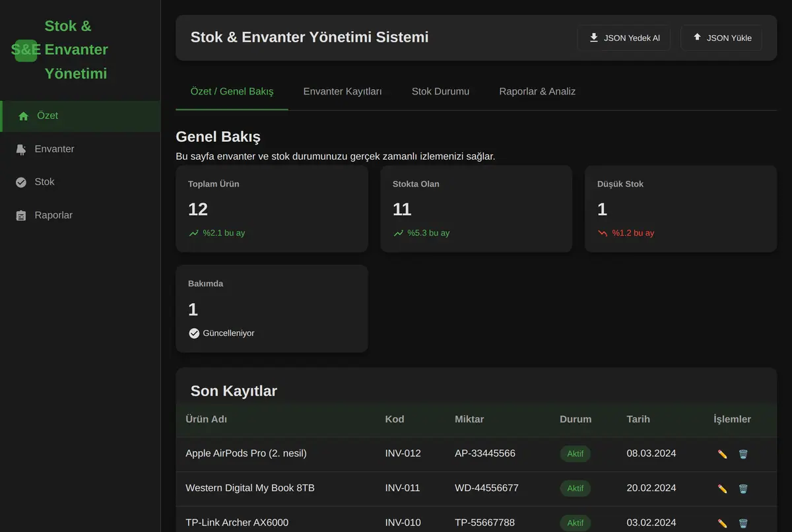Select Özet in the sidebar
This screenshot has height=532, width=792.
(80, 116)
